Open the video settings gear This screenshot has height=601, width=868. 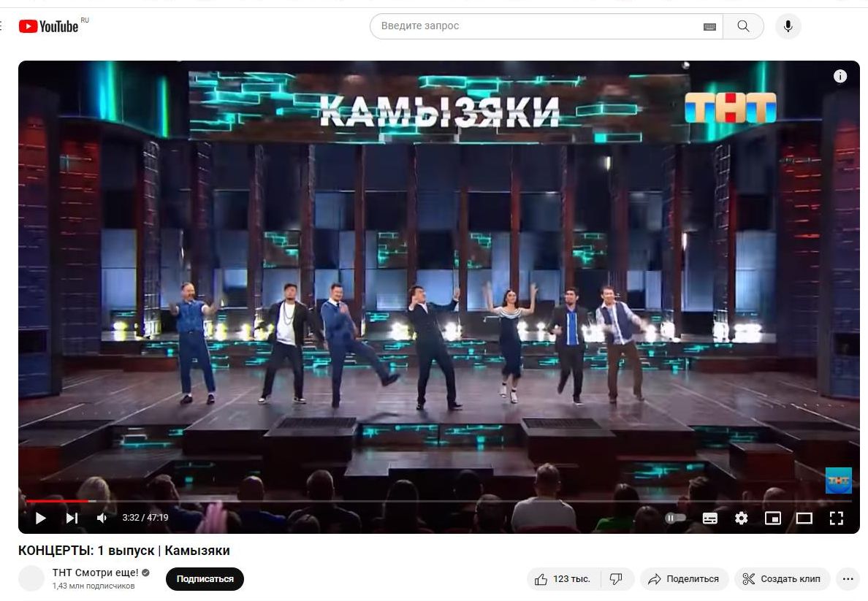(741, 518)
